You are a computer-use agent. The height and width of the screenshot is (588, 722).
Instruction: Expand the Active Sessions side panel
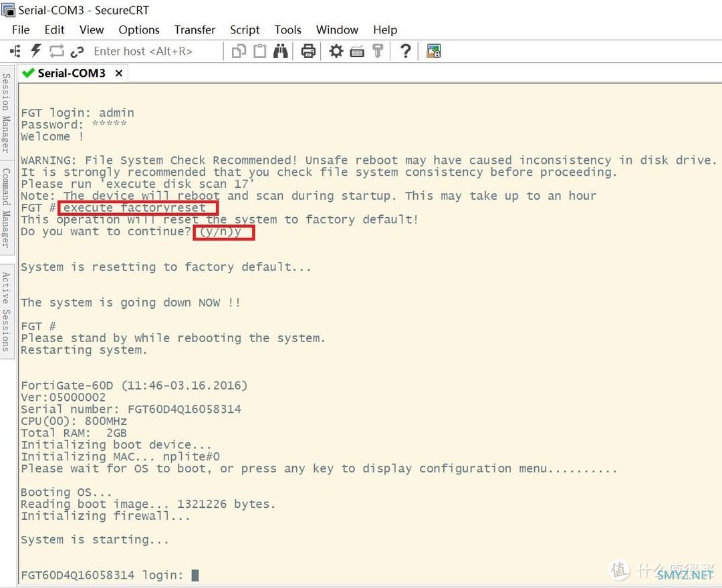pyautogui.click(x=6, y=311)
